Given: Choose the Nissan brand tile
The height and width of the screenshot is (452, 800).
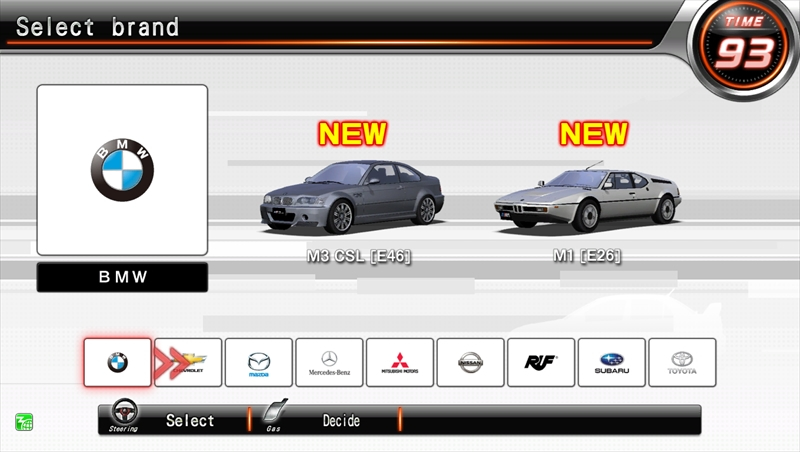Looking at the screenshot, I should [x=470, y=362].
